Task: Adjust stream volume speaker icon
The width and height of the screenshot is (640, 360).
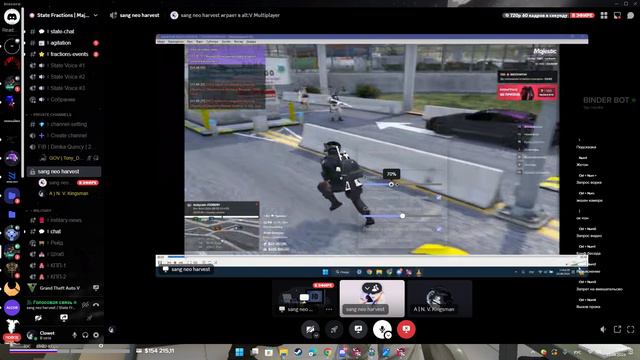Action: (603, 329)
